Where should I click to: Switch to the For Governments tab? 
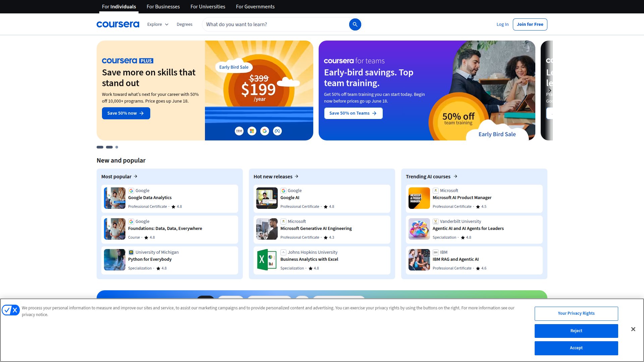coord(255,7)
